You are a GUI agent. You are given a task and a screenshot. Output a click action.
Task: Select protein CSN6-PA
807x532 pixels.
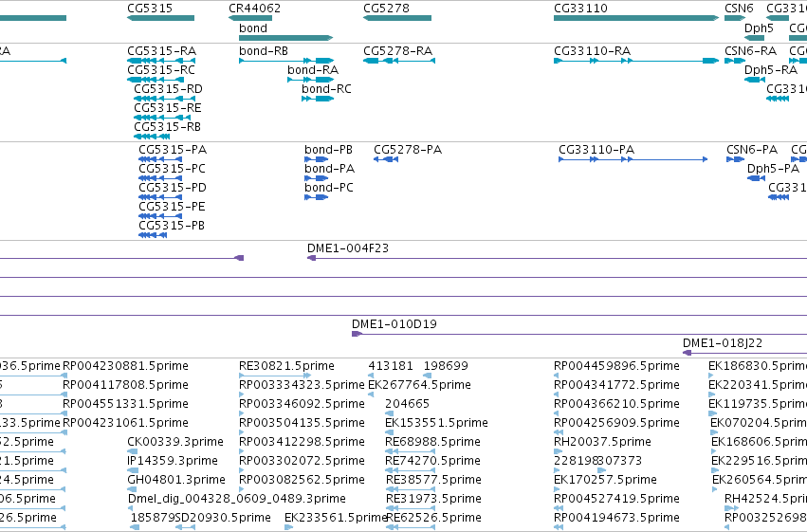point(752,150)
